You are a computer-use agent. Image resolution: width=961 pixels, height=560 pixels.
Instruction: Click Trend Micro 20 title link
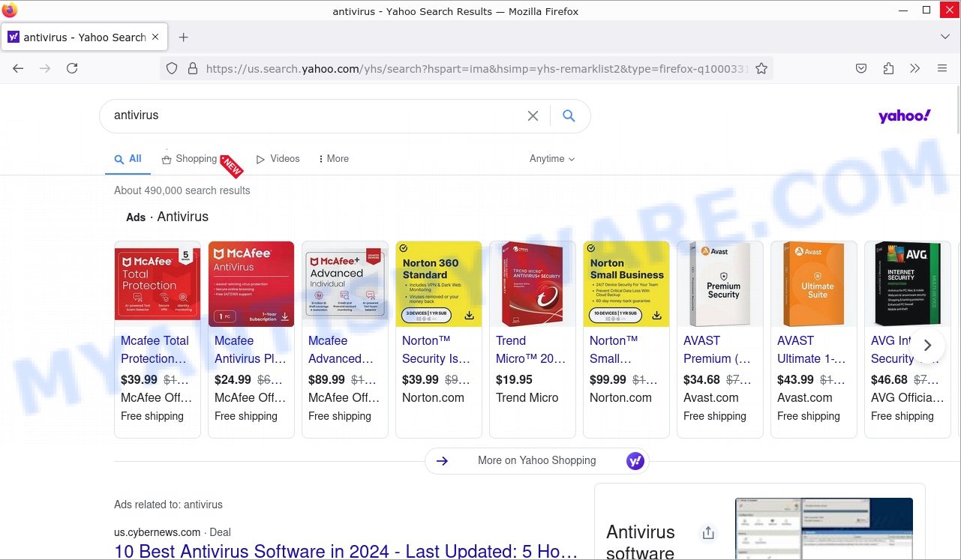(531, 349)
